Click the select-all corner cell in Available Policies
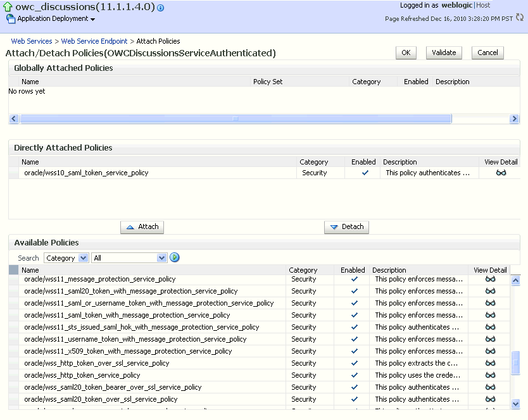This screenshot has height=420, width=528. tap(13, 269)
